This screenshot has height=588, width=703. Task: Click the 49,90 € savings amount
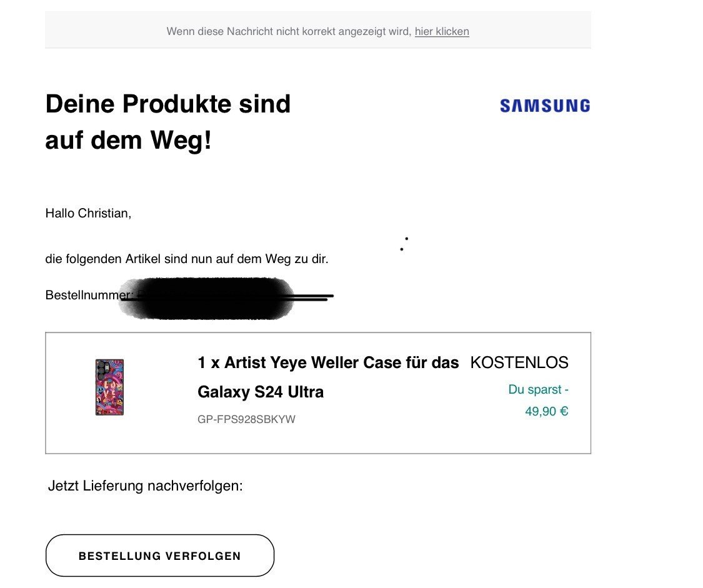click(x=547, y=411)
